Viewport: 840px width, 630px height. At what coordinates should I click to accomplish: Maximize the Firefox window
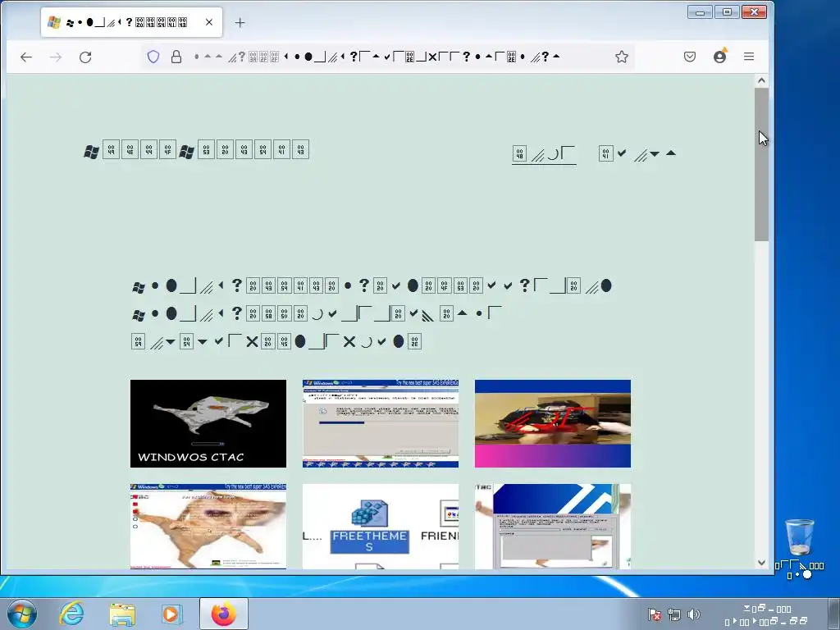point(727,11)
